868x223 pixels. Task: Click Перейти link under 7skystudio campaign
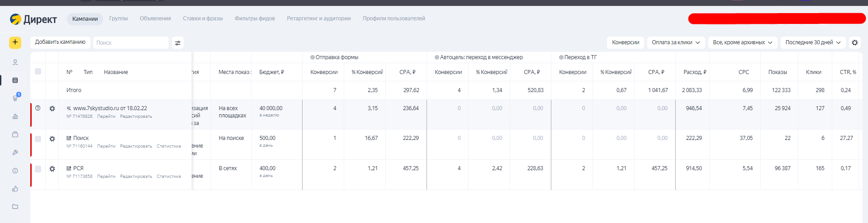[x=106, y=116]
